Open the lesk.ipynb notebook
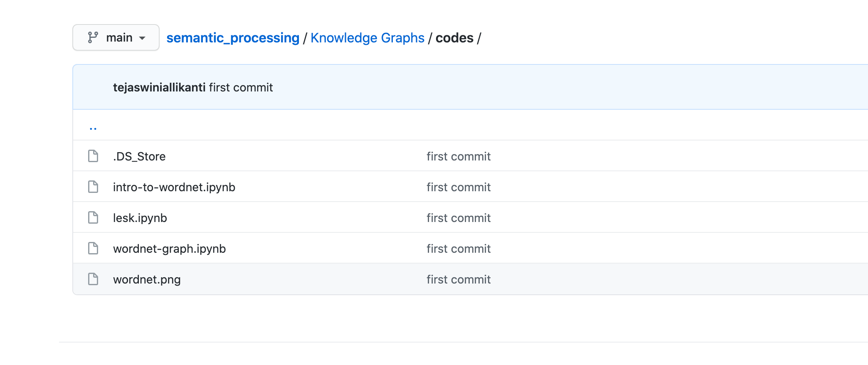Image resolution: width=868 pixels, height=365 pixels. pos(140,218)
